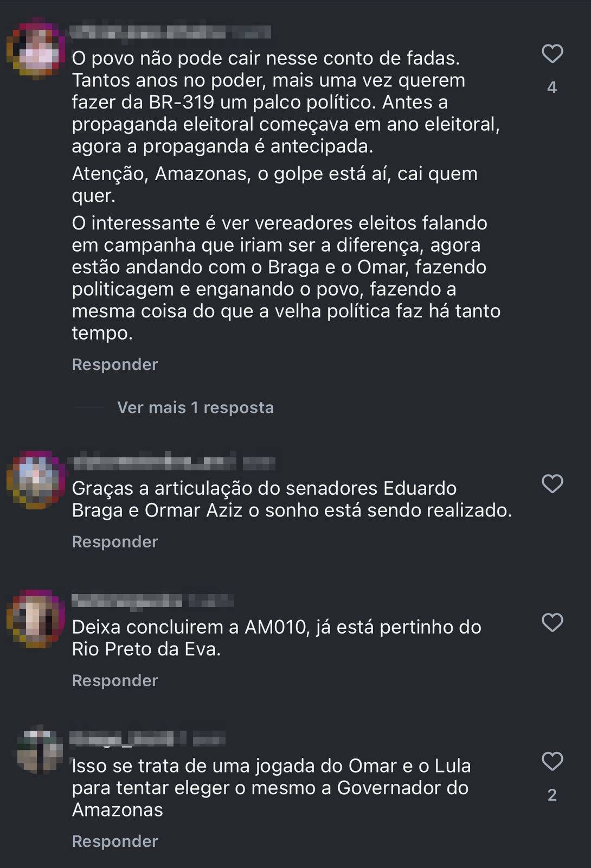Open profile picture of first commenter
The width and height of the screenshot is (591, 868).
(37, 52)
